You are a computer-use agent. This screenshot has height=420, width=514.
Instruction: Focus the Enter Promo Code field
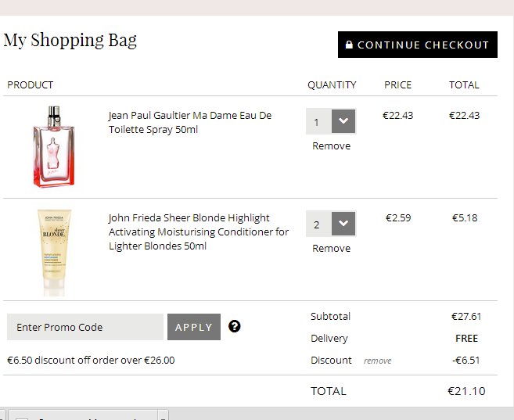coord(84,327)
